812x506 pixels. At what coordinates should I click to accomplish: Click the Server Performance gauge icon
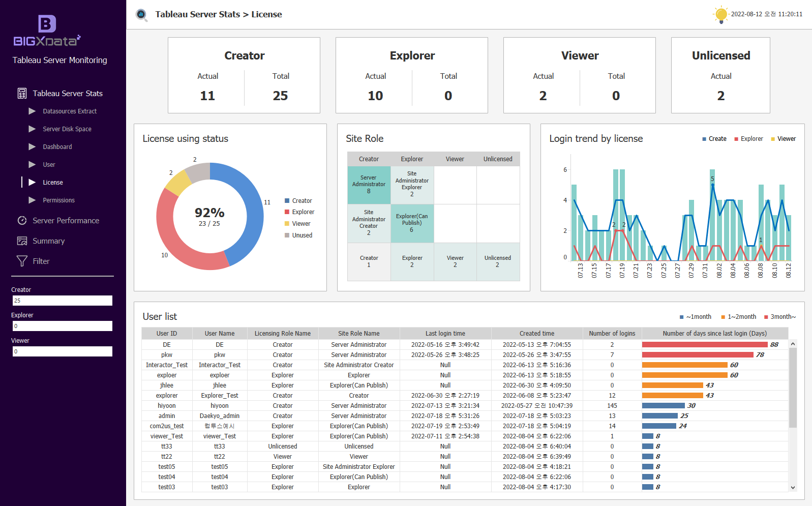tap(22, 220)
